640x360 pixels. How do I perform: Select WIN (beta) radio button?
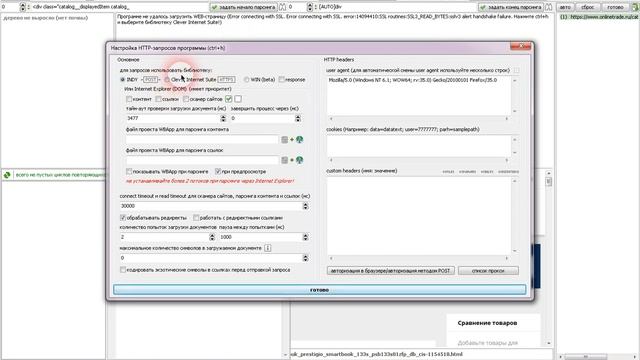[247, 80]
